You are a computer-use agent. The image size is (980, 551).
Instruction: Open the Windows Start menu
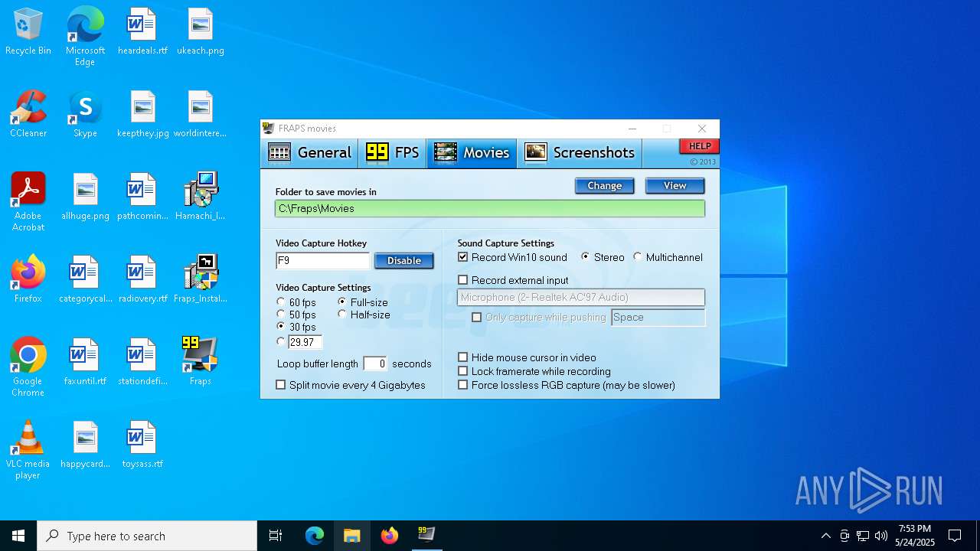pos(18,536)
